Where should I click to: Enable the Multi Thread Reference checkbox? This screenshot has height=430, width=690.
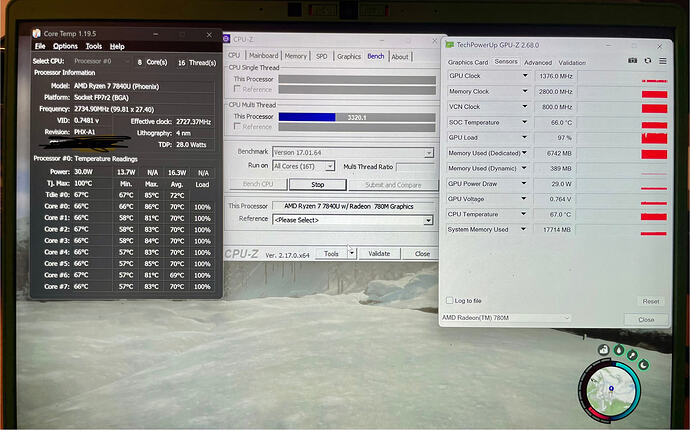coord(237,126)
